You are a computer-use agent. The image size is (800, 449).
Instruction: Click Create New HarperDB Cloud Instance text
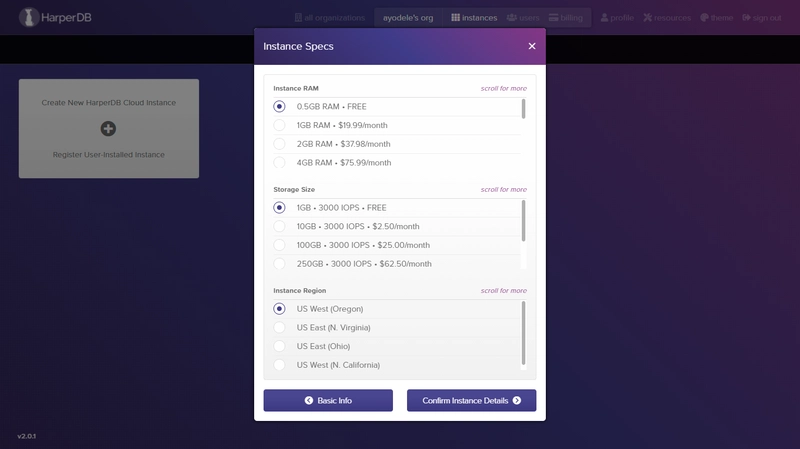(109, 103)
